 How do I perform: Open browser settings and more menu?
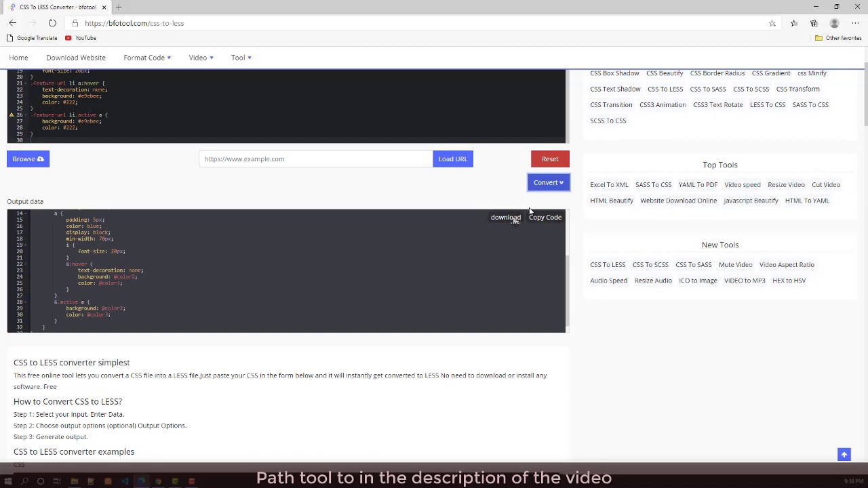[855, 23]
